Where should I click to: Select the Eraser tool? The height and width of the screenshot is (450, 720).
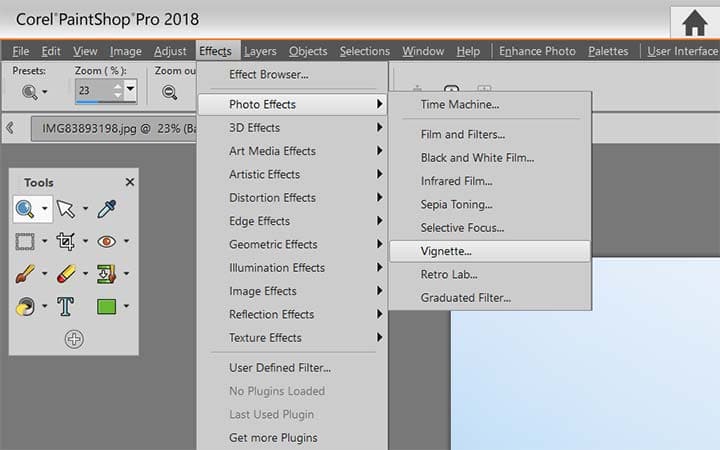[x=66, y=274]
